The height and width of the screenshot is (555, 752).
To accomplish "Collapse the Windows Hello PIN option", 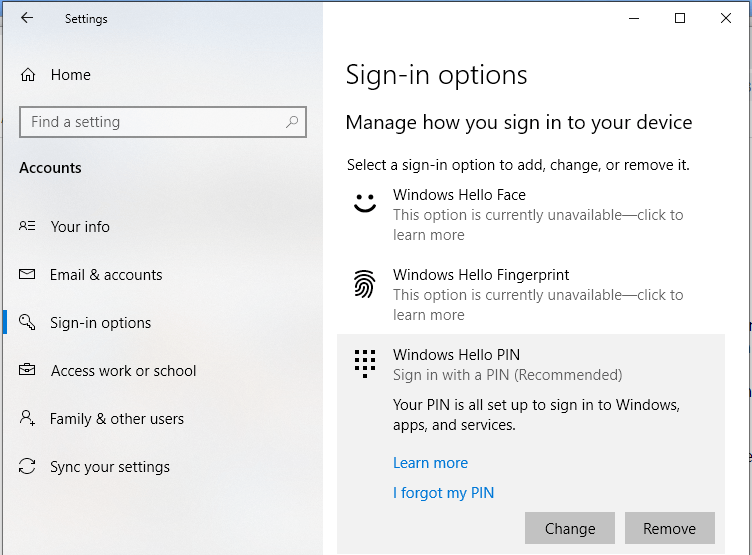I will [x=531, y=364].
